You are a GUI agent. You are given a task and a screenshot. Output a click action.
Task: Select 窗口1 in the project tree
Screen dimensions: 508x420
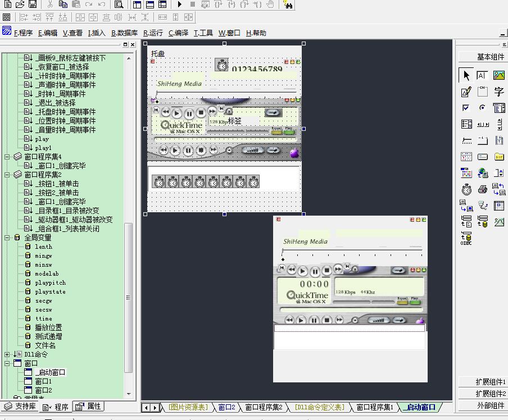(43, 381)
